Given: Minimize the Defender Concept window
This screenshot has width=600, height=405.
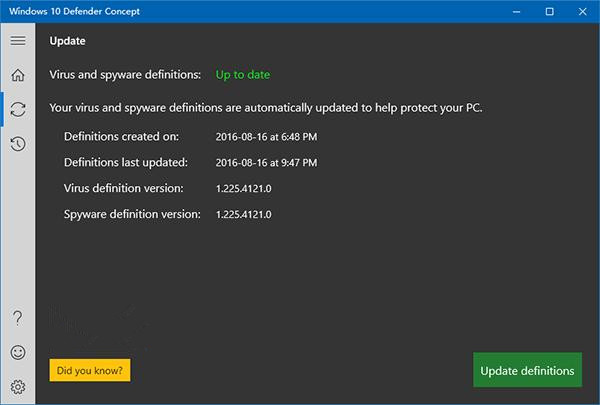Looking at the screenshot, I should pyautogui.click(x=517, y=11).
